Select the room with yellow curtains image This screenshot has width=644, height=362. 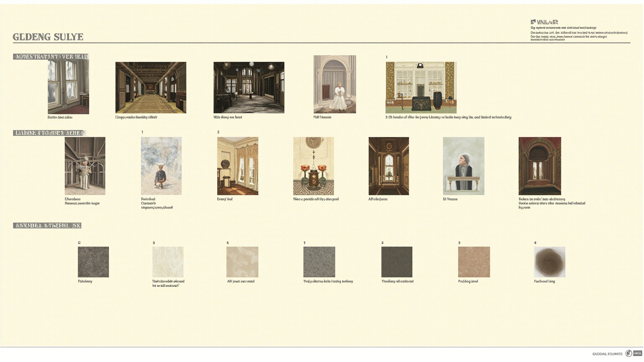point(238,166)
